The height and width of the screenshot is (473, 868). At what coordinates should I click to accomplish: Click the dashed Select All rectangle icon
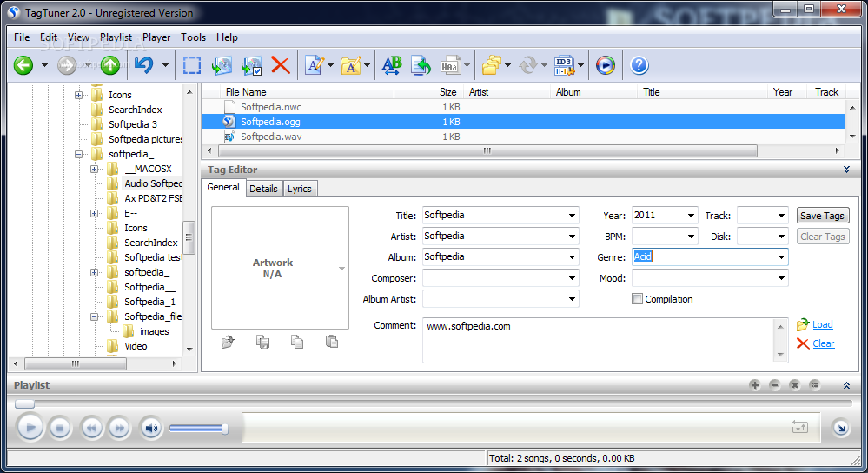[x=192, y=65]
